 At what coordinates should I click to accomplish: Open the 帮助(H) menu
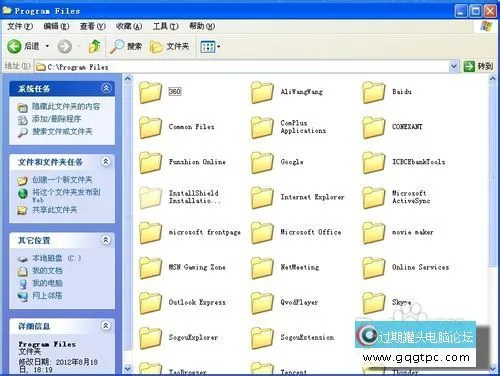pos(202,26)
